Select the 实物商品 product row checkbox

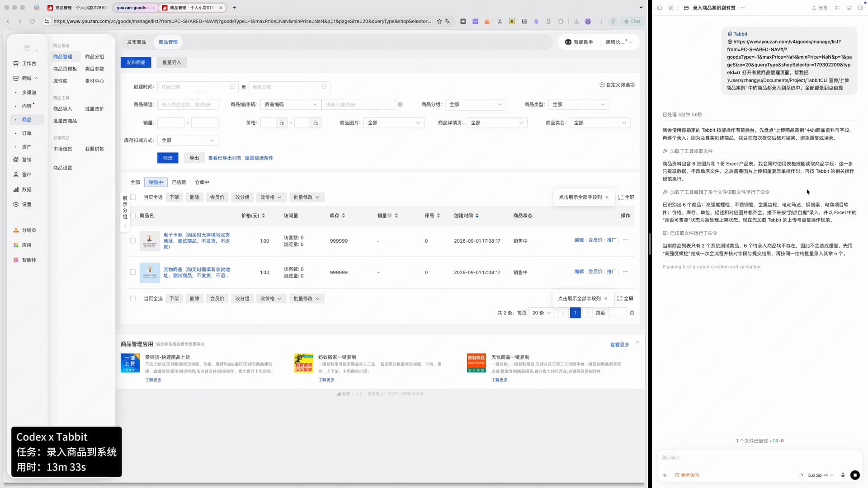pos(133,272)
